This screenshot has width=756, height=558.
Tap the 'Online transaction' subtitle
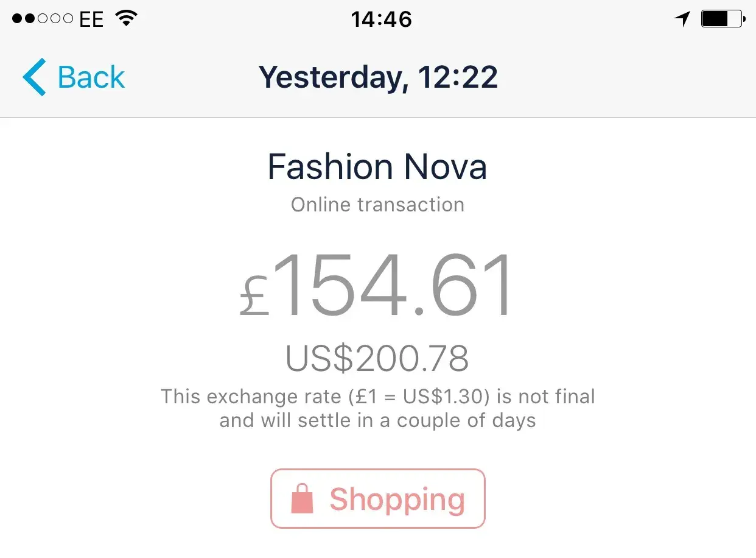(x=377, y=205)
